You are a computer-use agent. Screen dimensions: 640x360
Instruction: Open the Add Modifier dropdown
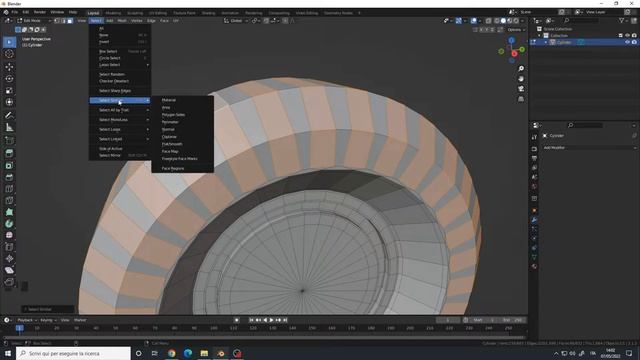[x=589, y=148]
